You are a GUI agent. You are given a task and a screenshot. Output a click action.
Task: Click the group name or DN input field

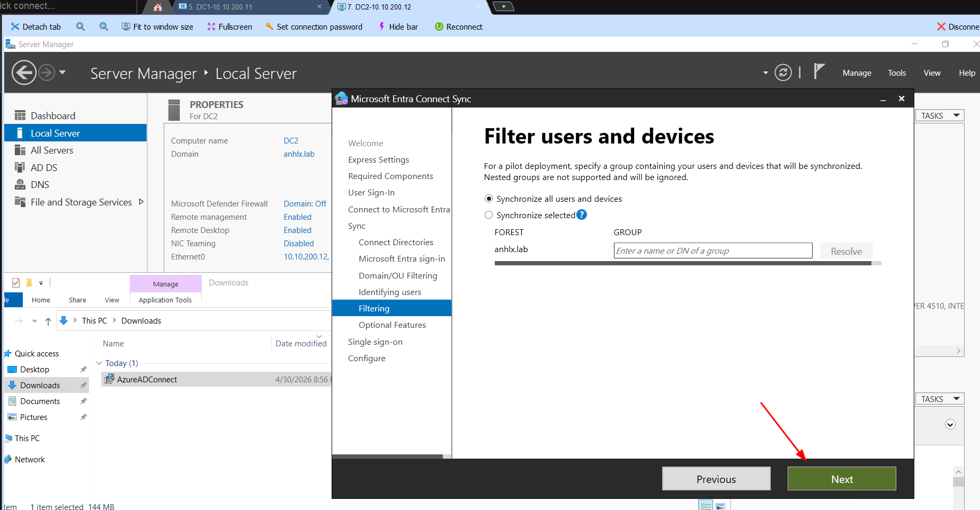click(713, 250)
